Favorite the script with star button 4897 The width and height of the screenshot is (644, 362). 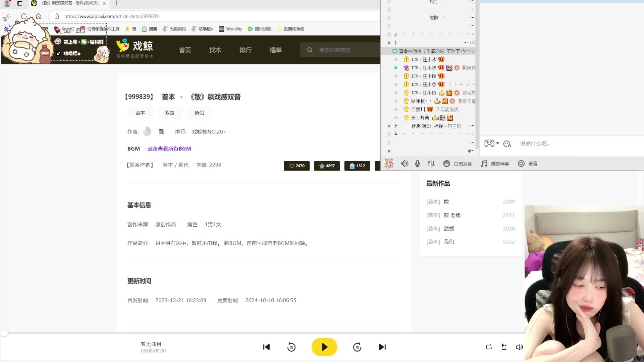click(x=327, y=166)
